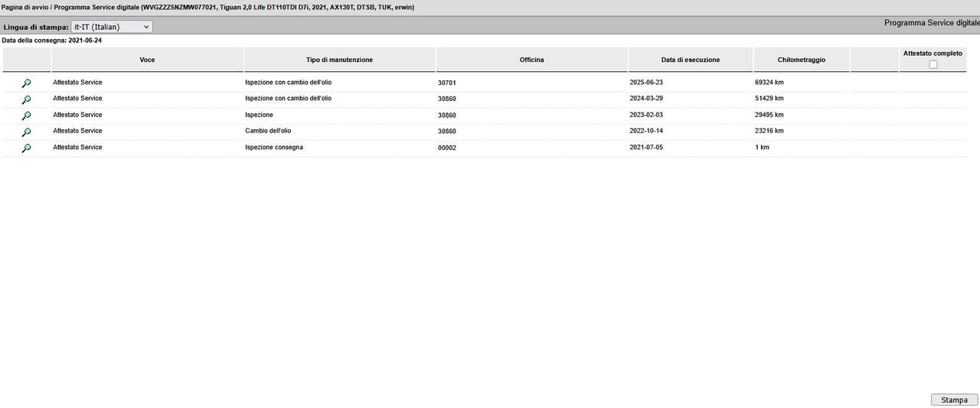Select the 69324 km mileage cell
Viewport: 980px width, 408px height.
tap(769, 82)
